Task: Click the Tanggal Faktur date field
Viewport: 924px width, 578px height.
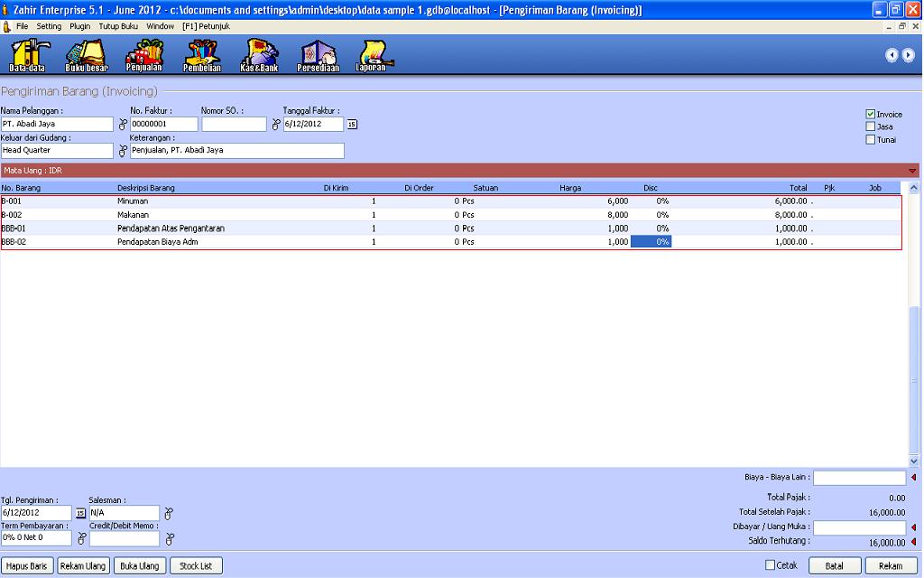Action: coord(313,124)
